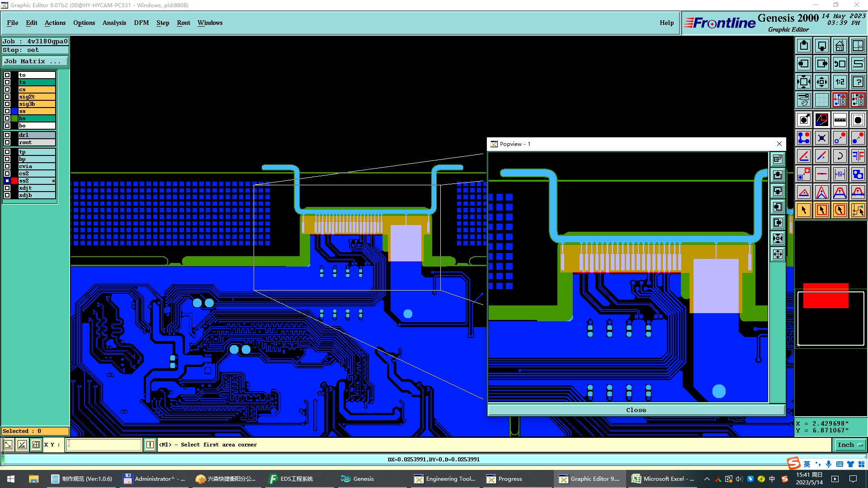Toggle checkbox for the ss2 layer
The image size is (868, 488).
pos(7,181)
